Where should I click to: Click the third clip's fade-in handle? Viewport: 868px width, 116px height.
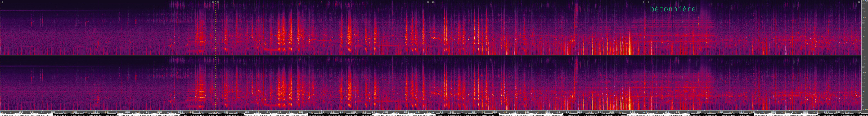[x=433, y=2]
